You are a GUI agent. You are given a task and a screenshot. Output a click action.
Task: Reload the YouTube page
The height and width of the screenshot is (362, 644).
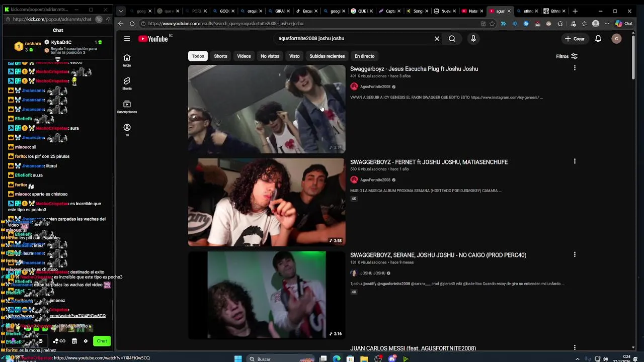132,24
